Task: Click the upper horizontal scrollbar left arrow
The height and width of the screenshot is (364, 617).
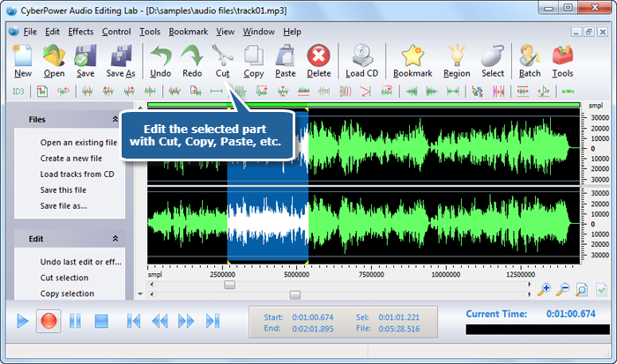Action: click(152, 285)
